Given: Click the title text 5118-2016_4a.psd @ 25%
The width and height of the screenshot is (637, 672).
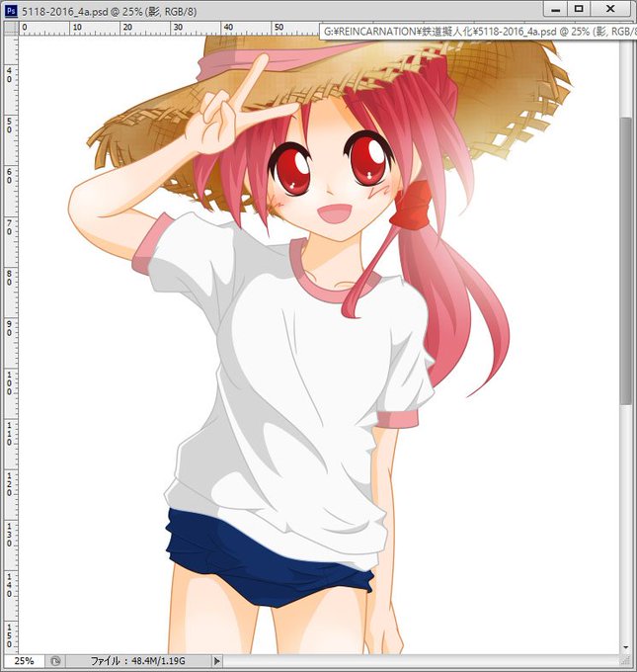Looking at the screenshot, I should click(82, 11).
